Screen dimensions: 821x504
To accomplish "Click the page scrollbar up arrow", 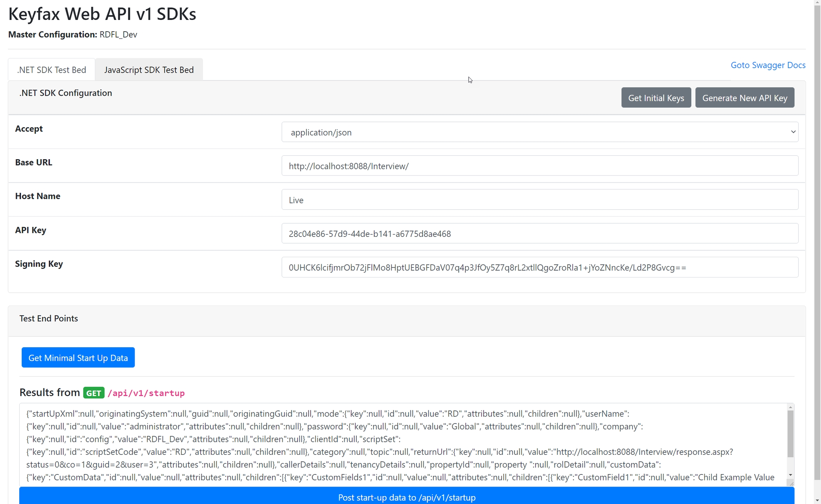I will (x=817, y=3).
